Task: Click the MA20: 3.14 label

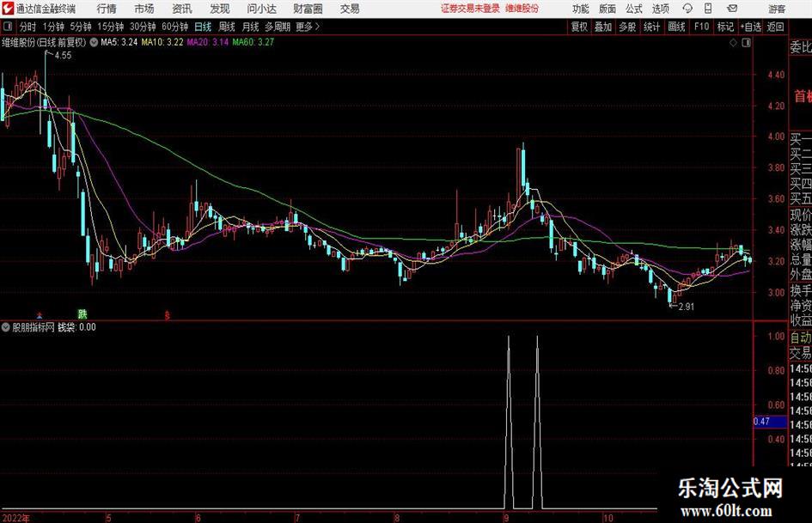Action: 208,42
